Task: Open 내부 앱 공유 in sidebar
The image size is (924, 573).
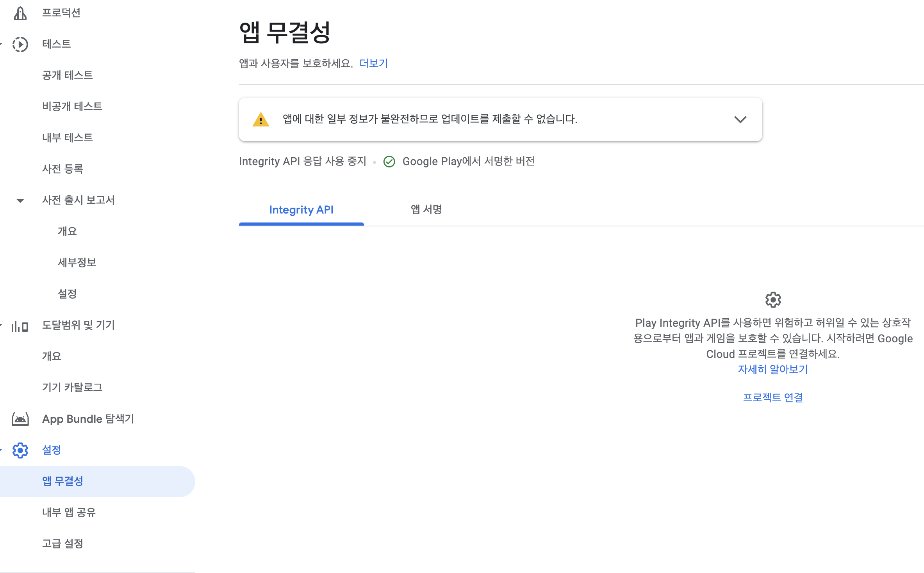Action: (x=69, y=512)
